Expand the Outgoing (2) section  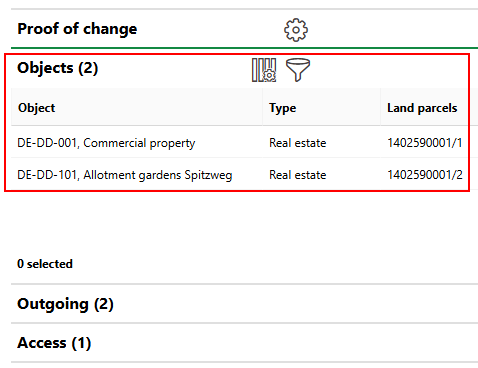244,304
